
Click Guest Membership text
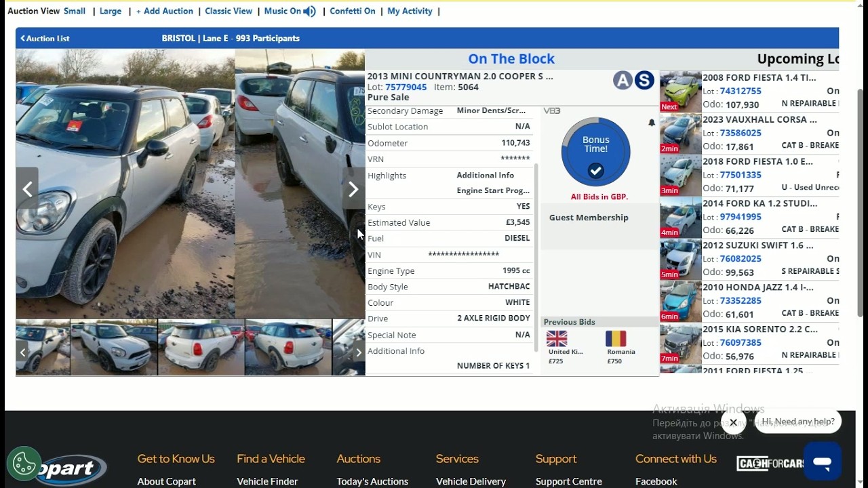589,218
